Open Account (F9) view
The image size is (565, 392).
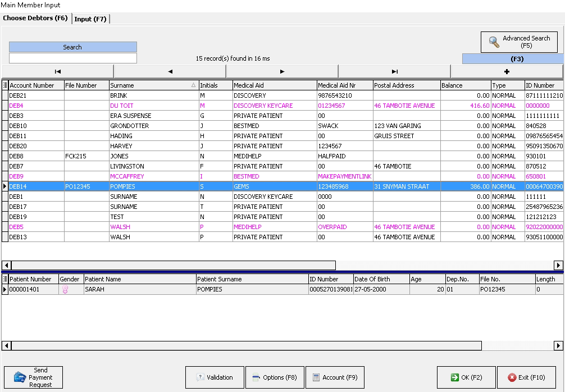click(x=335, y=377)
